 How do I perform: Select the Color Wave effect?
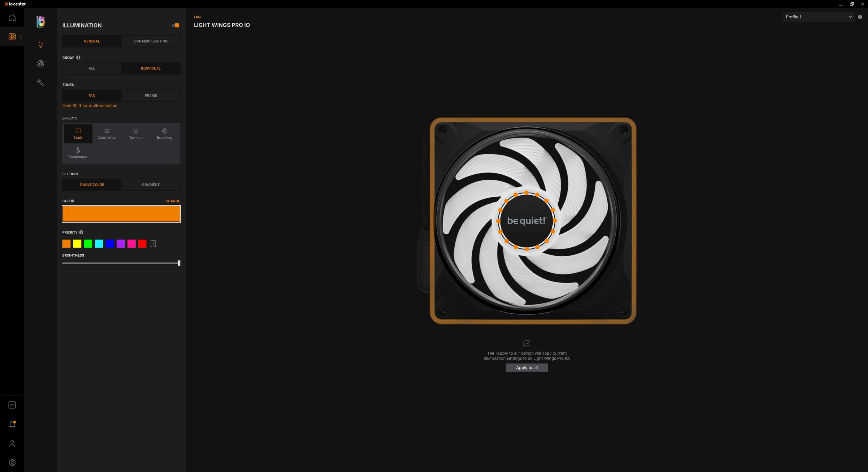[x=107, y=134]
